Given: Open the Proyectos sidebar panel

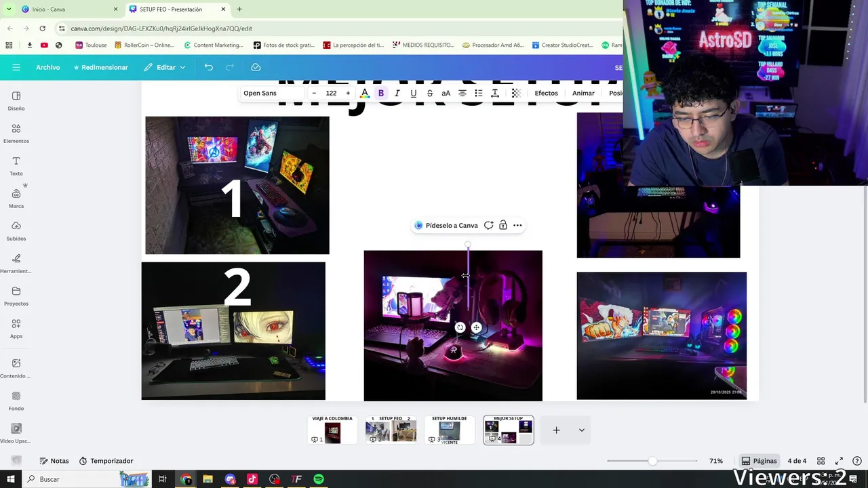Looking at the screenshot, I should (16, 296).
